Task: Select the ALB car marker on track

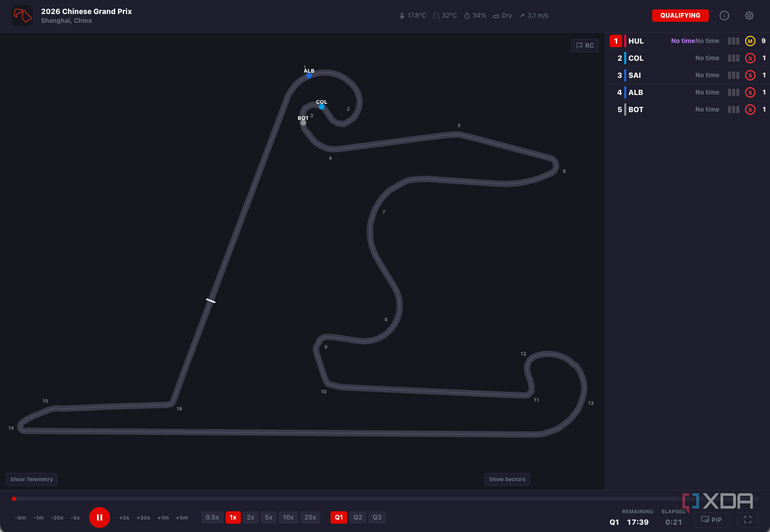Action: point(309,76)
